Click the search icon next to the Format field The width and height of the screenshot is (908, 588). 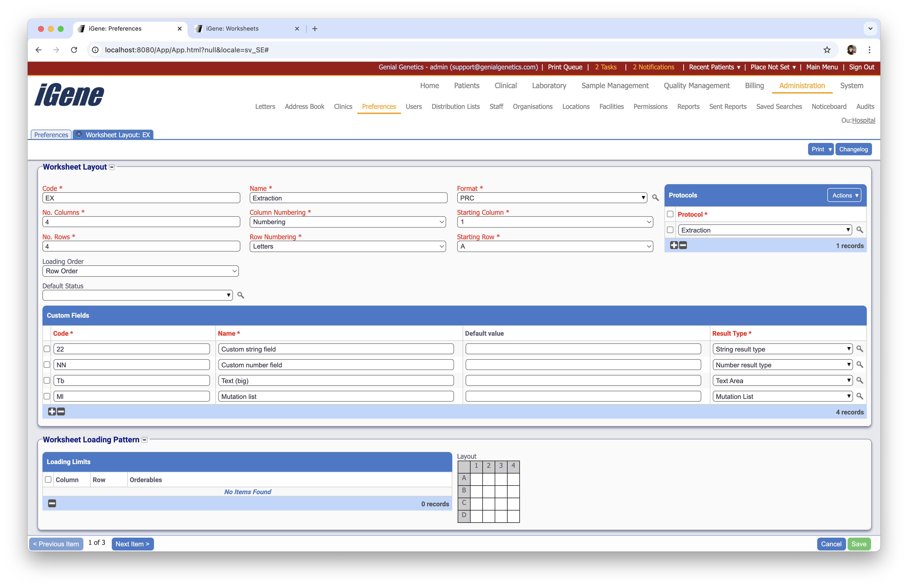point(655,198)
